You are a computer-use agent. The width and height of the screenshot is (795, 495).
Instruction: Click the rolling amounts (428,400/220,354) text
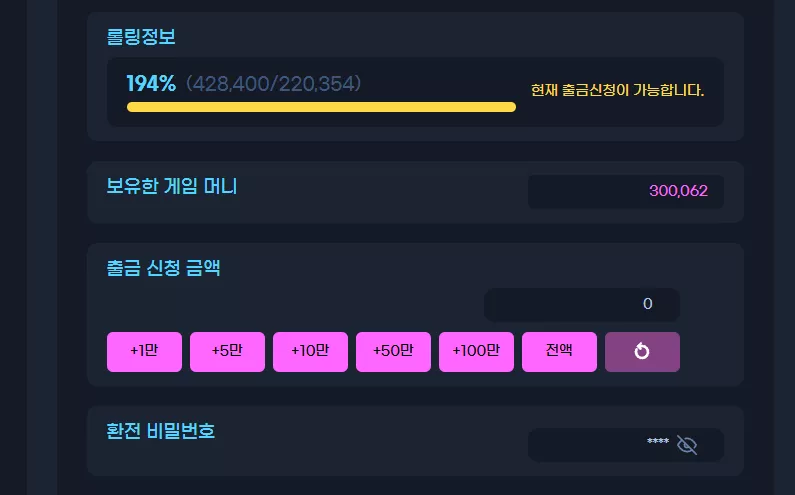pos(273,84)
